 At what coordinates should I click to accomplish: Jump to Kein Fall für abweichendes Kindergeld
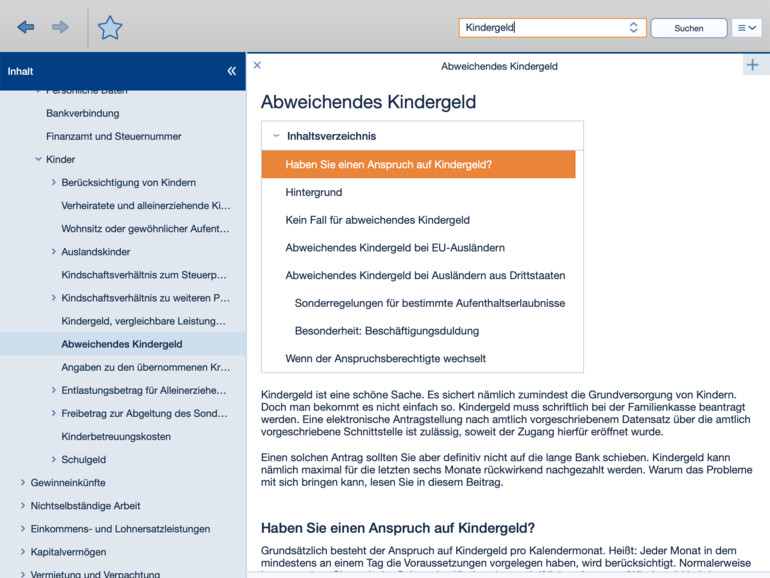[378, 220]
